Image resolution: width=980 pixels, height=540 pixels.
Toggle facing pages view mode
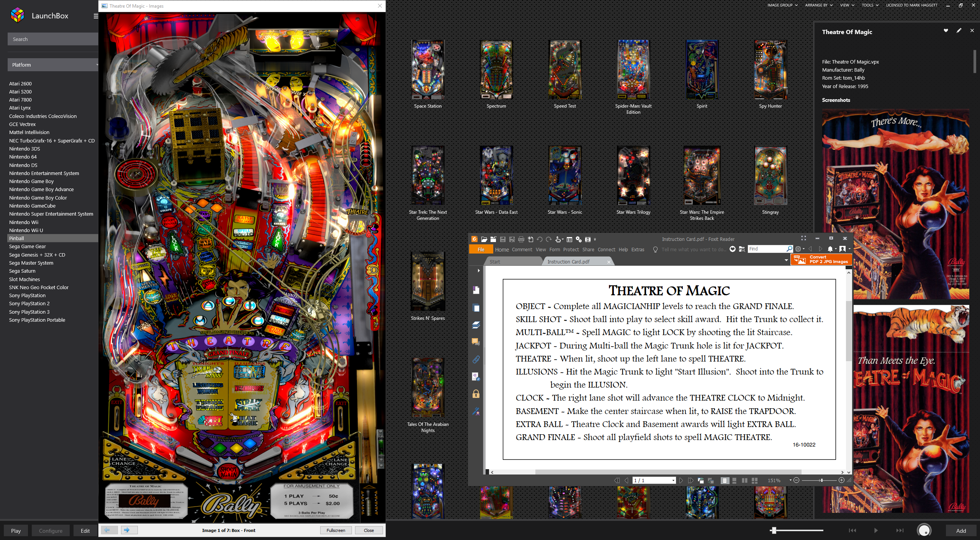(744, 480)
